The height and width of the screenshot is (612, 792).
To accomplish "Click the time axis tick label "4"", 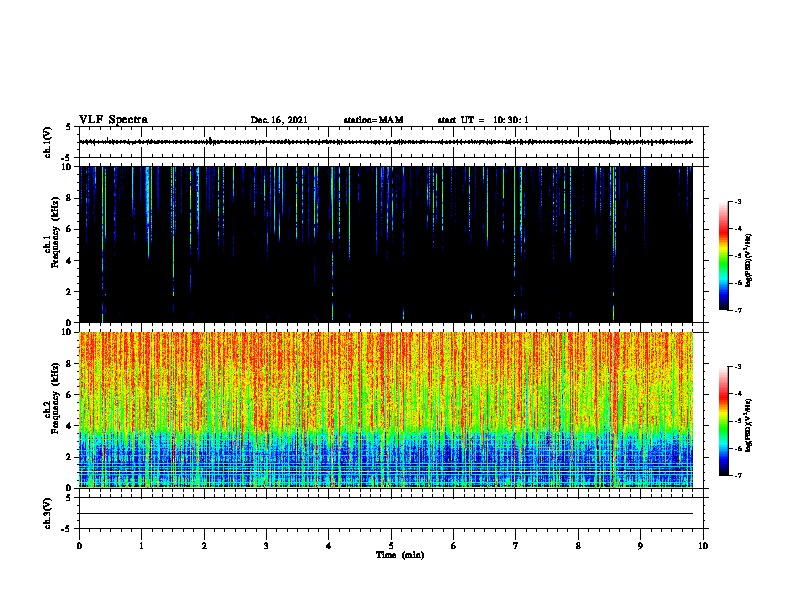I will click(x=329, y=546).
